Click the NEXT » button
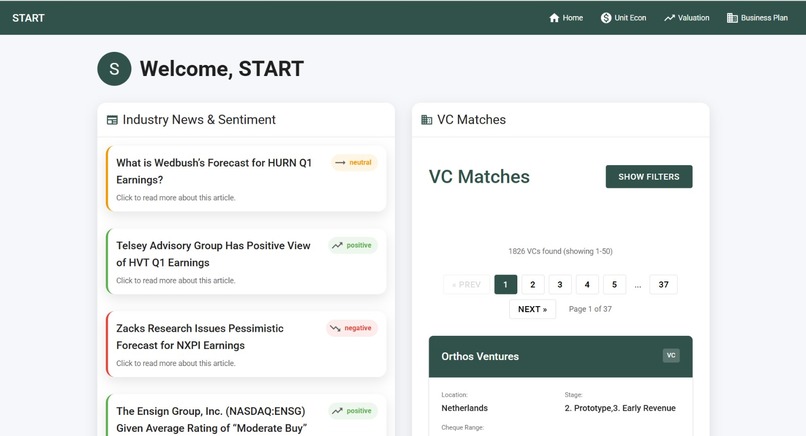The image size is (806, 436). (x=533, y=309)
